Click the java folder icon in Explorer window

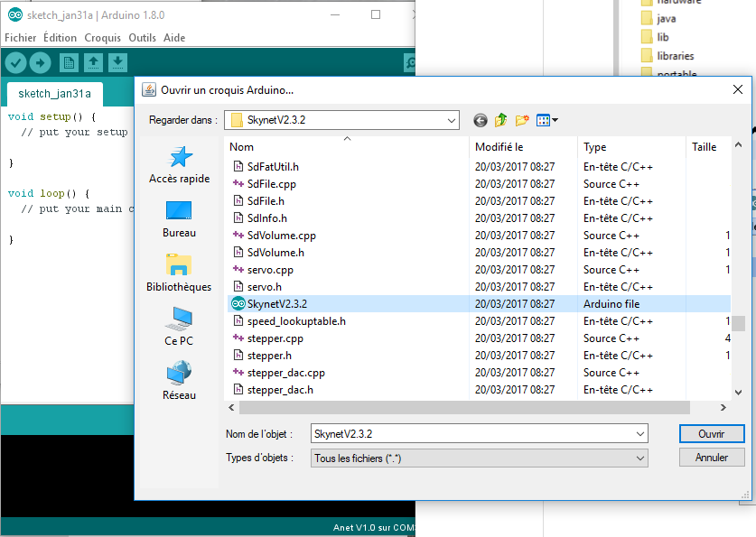(647, 18)
